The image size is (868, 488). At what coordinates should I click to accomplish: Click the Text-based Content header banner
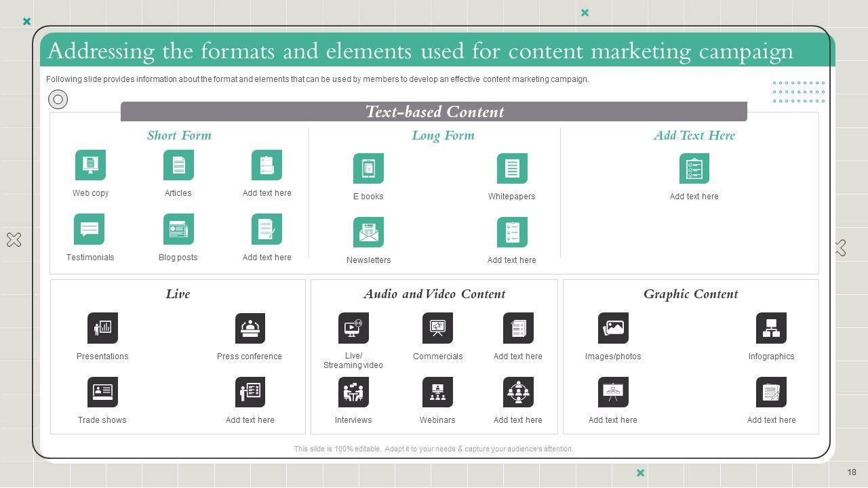point(434,112)
